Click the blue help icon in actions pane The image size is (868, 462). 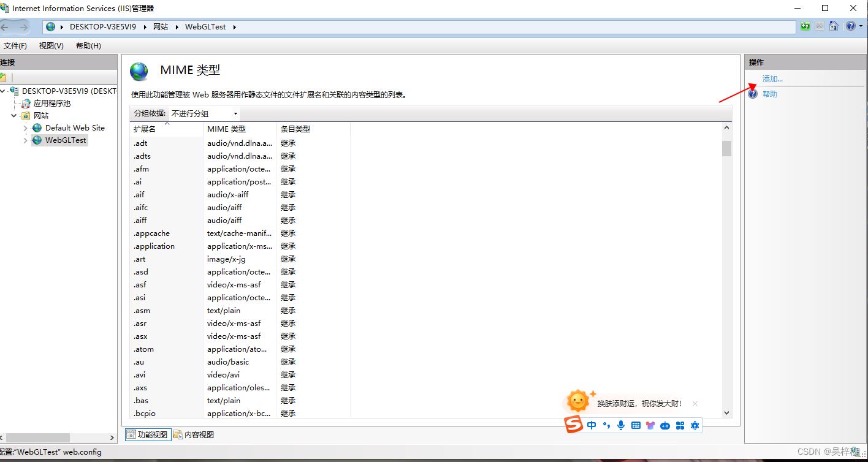pyautogui.click(x=753, y=94)
